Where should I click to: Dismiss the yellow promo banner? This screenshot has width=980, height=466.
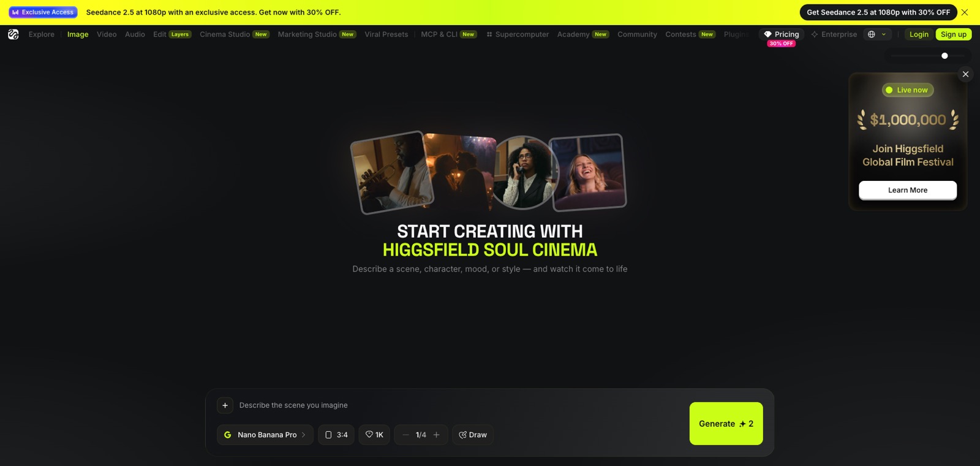965,12
